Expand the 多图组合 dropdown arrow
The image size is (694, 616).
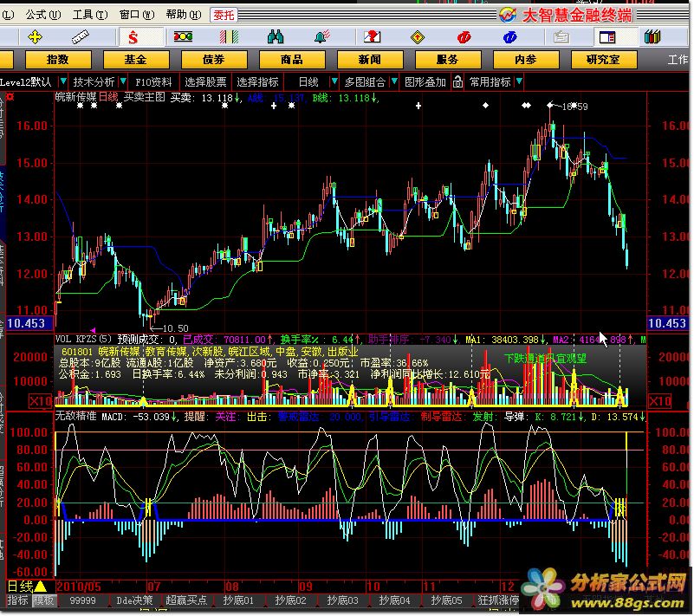point(394,81)
